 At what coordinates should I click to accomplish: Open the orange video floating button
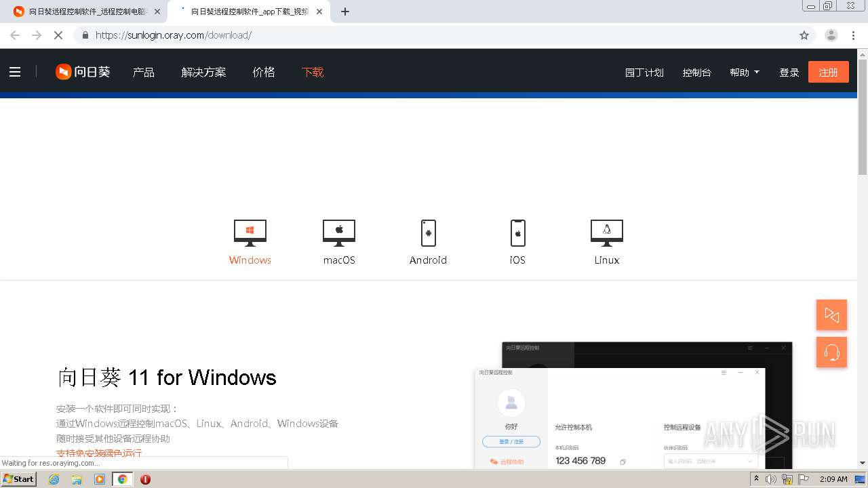(x=831, y=315)
